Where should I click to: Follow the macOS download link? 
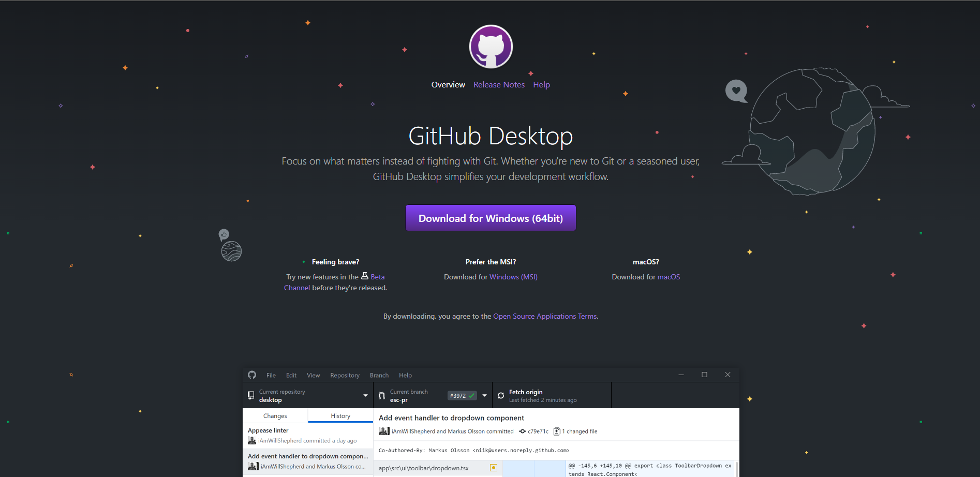[x=669, y=277]
